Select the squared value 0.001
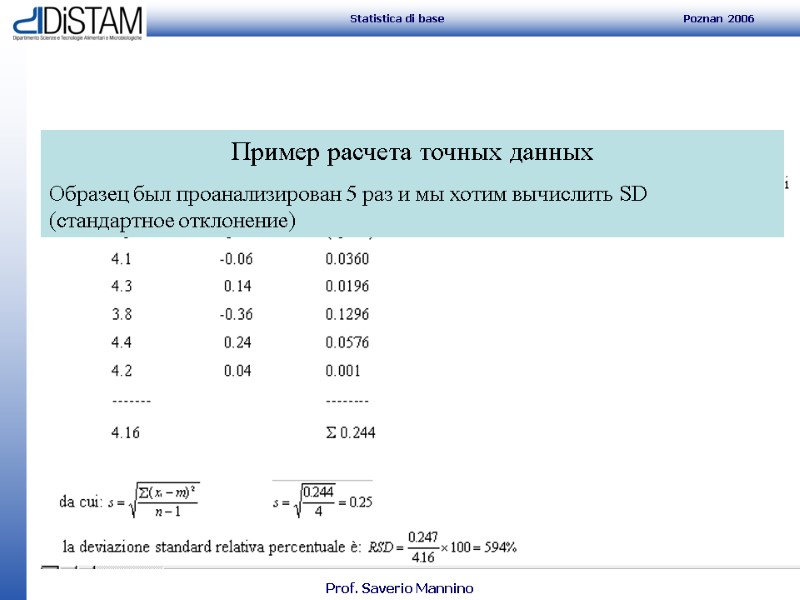 point(343,371)
